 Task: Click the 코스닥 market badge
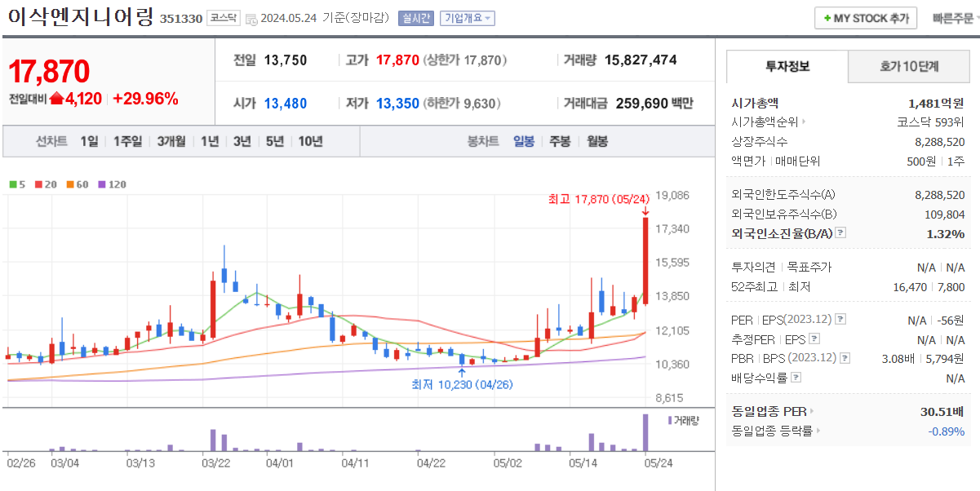coord(223,18)
